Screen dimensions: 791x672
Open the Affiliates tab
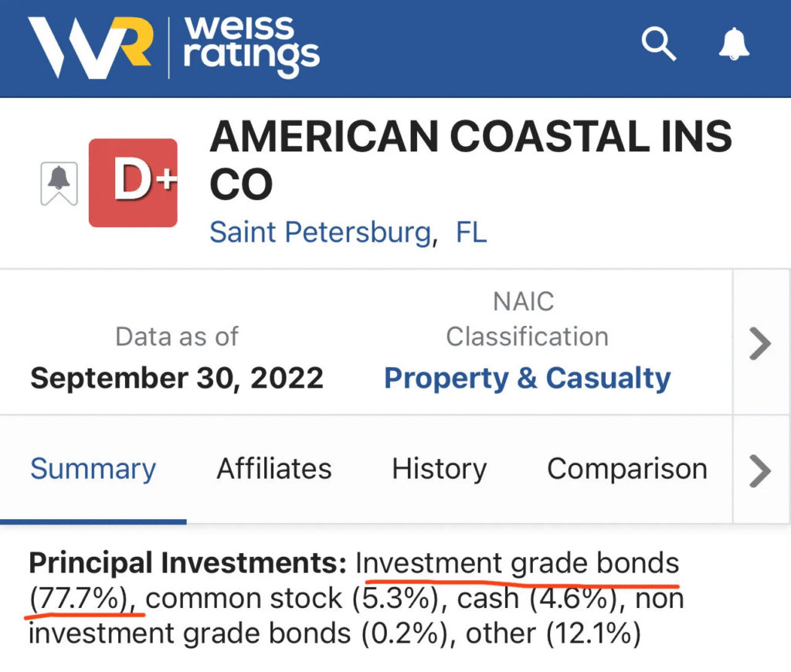(274, 469)
